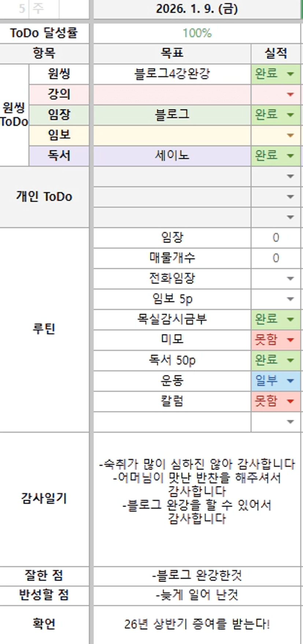The height and width of the screenshot is (644, 303).
Task: Select the 2026. 1. 9. (금) date header
Action: [197, 9]
